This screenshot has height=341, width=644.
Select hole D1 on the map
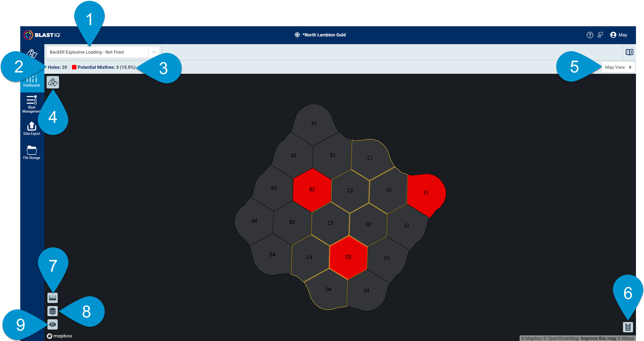(x=389, y=190)
